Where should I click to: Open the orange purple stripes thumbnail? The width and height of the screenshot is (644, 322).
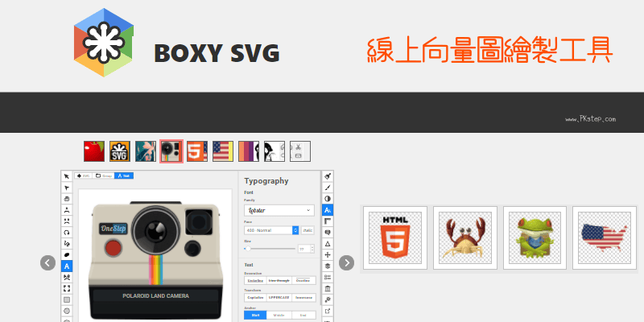[x=249, y=151]
